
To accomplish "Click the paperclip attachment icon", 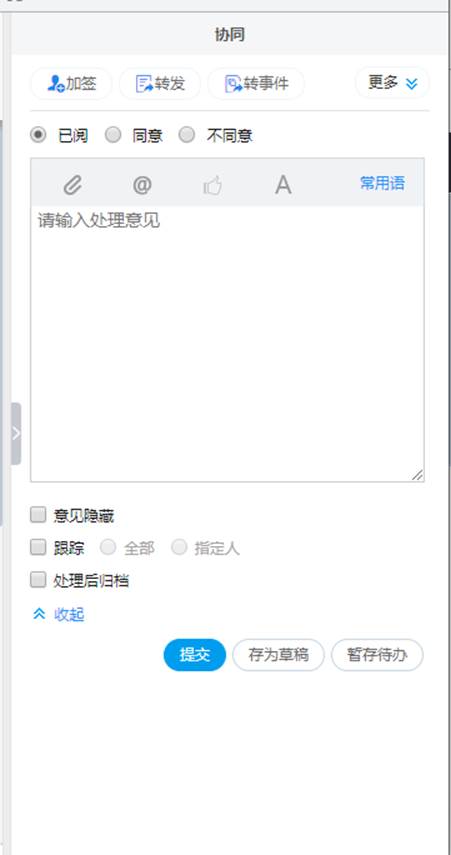I will click(x=73, y=185).
